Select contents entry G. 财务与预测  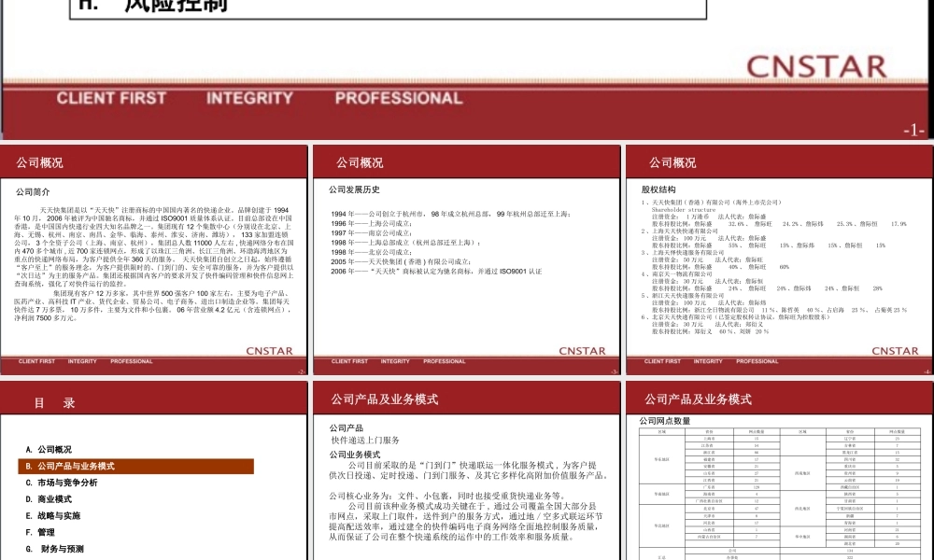(x=55, y=549)
